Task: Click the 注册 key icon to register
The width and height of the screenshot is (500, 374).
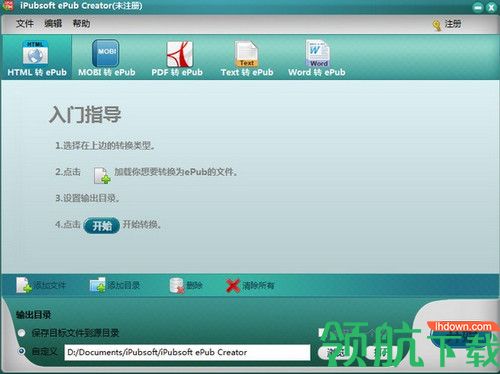Action: [x=437, y=25]
